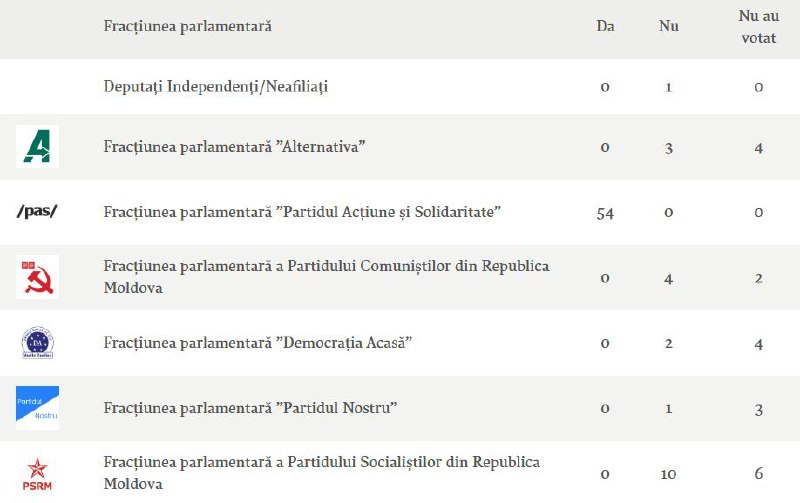
Task: Click the 'Da' column header
Action: click(605, 26)
